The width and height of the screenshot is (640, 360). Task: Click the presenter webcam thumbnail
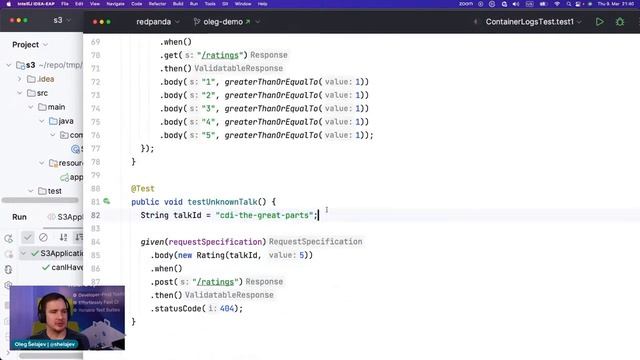(67, 318)
